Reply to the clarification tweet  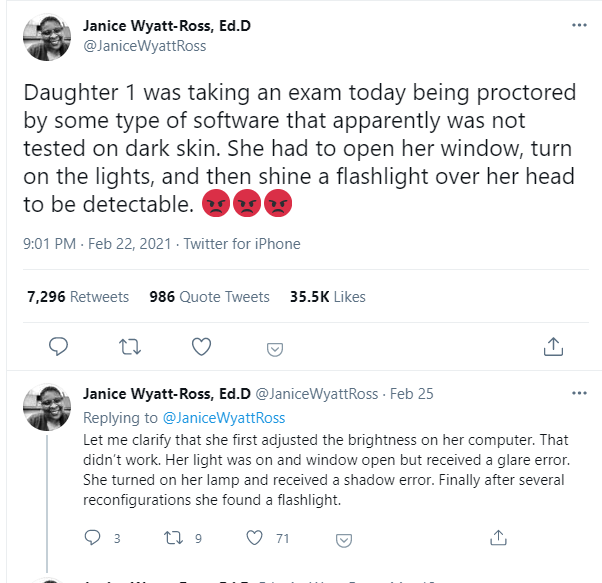click(x=94, y=538)
